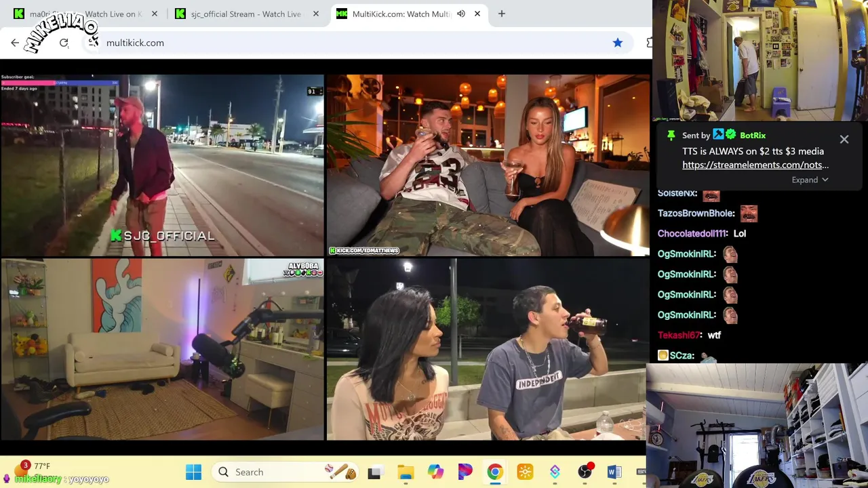Click the top-right room camera feed
The image size is (868, 488).
click(760, 60)
